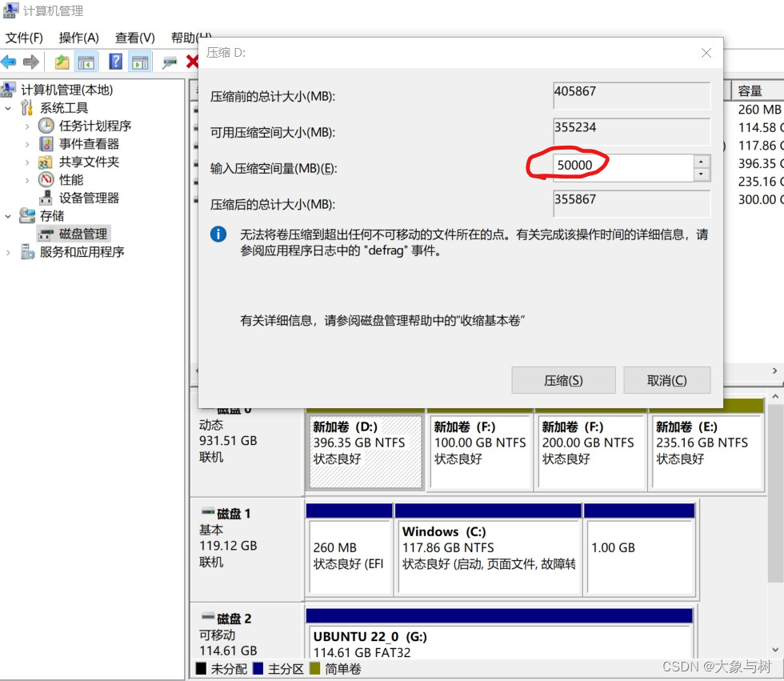Viewport: 784px width, 681px height.
Task: Click the 压缩(S) button
Action: [x=563, y=380]
